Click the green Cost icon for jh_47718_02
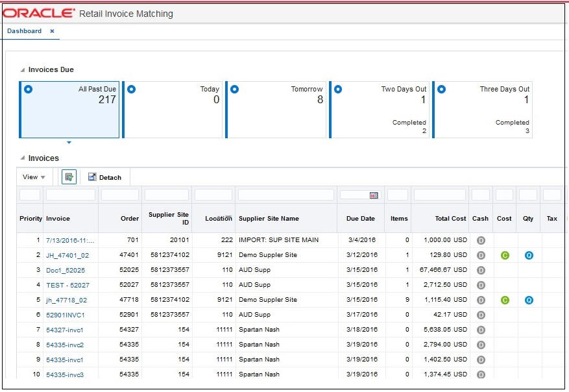Image resolution: width=569 pixels, height=392 pixels. (x=505, y=300)
